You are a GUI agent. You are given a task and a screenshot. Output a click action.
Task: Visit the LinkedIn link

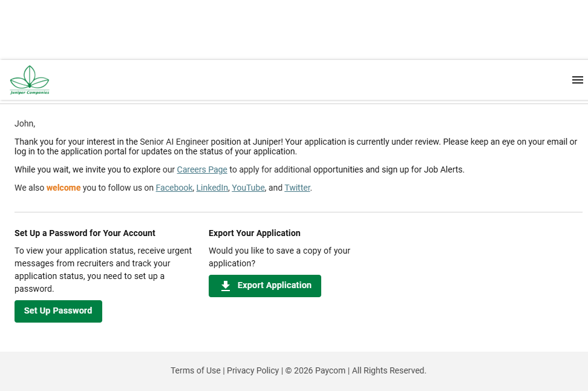pyautogui.click(x=212, y=188)
